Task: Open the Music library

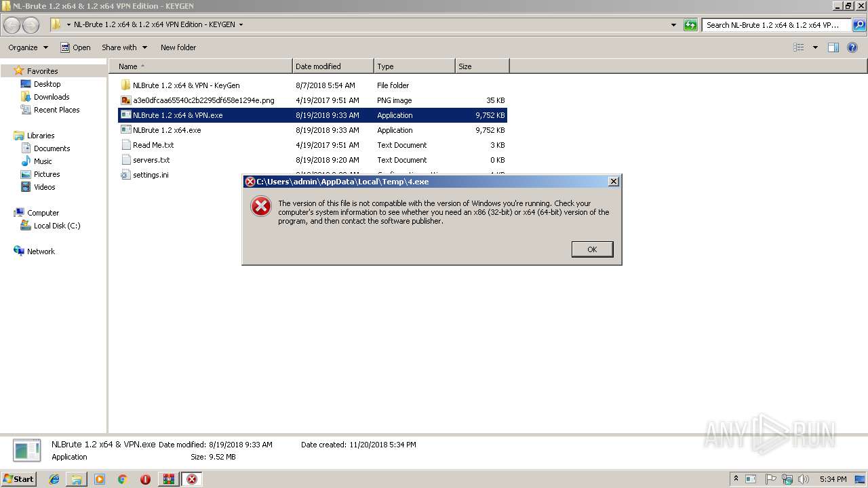Action: point(43,161)
